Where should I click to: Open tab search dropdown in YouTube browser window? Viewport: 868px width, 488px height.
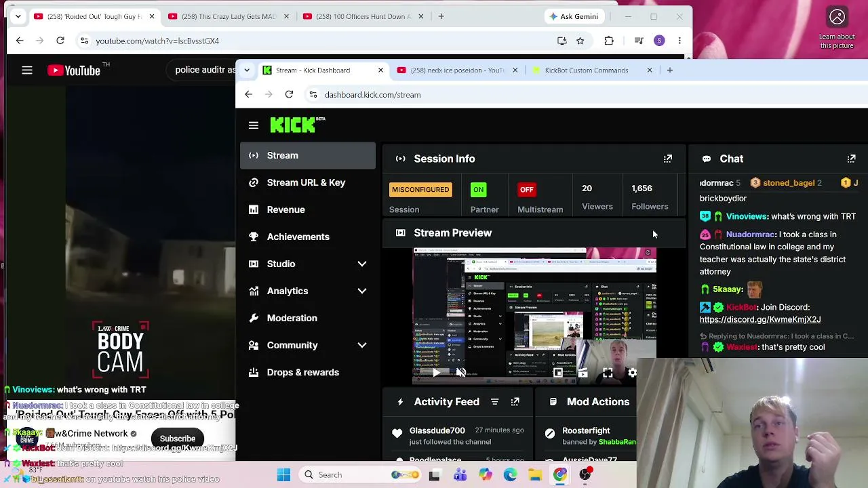coord(18,16)
